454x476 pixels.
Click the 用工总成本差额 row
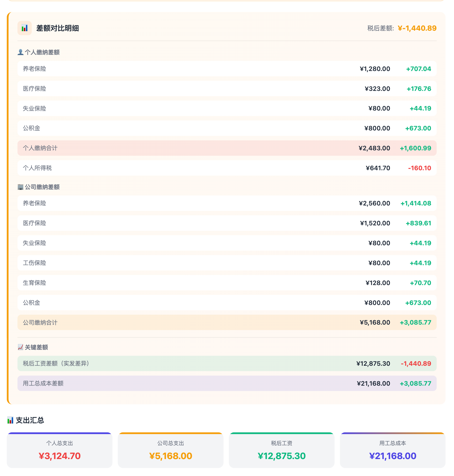tap(227, 383)
